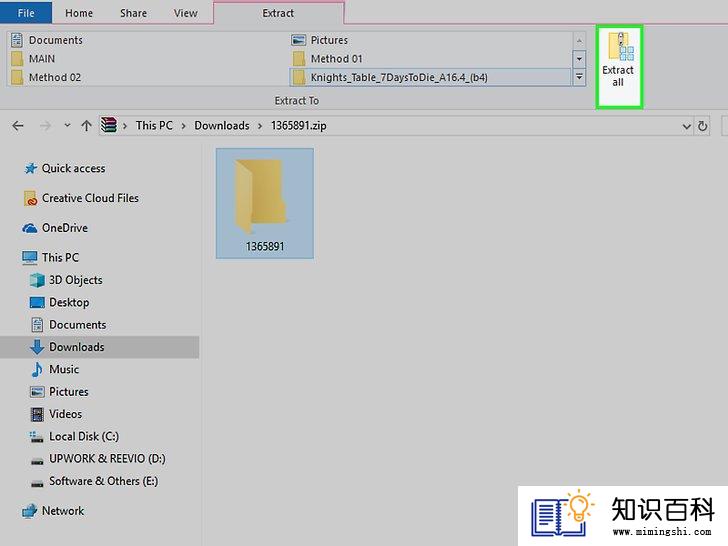Expand the chevron after Downloads in path
The height and width of the screenshot is (546, 728).
[x=260, y=126]
